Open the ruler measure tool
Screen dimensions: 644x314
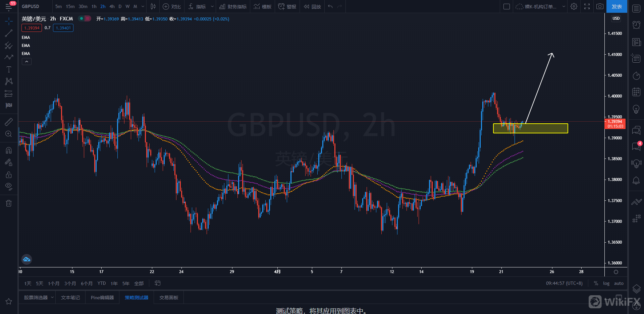pyautogui.click(x=9, y=122)
